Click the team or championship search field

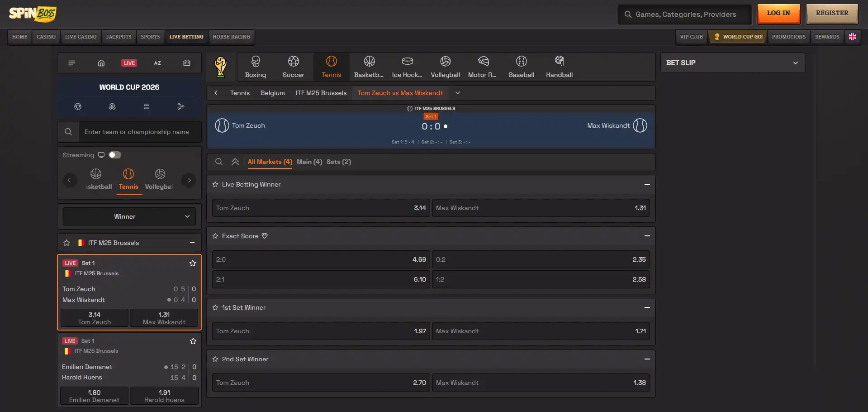[x=140, y=132]
